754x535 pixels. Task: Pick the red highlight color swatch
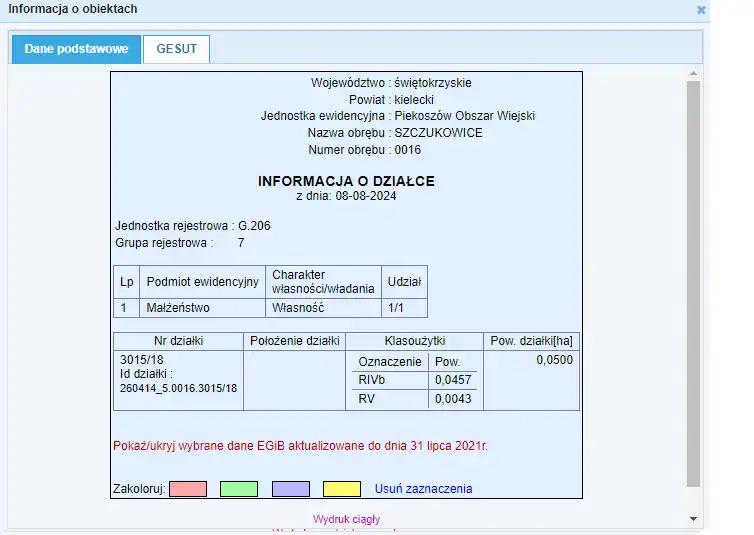pyautogui.click(x=188, y=489)
